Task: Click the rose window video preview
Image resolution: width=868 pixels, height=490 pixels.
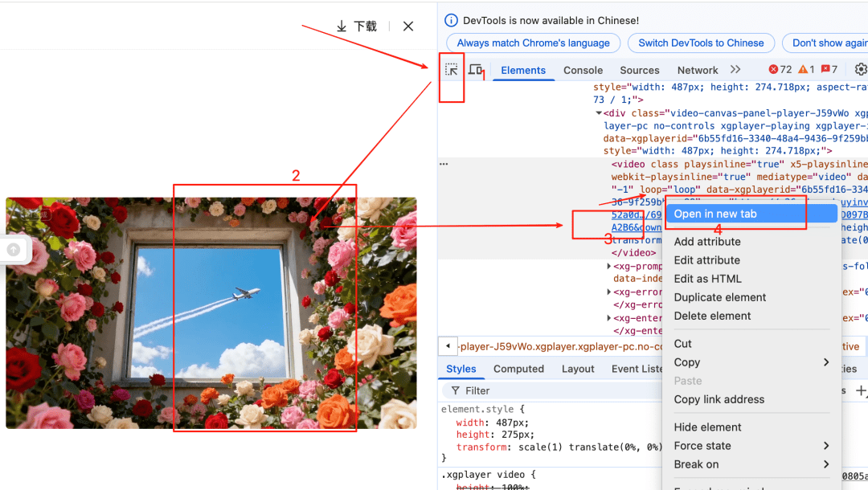Action: click(211, 312)
